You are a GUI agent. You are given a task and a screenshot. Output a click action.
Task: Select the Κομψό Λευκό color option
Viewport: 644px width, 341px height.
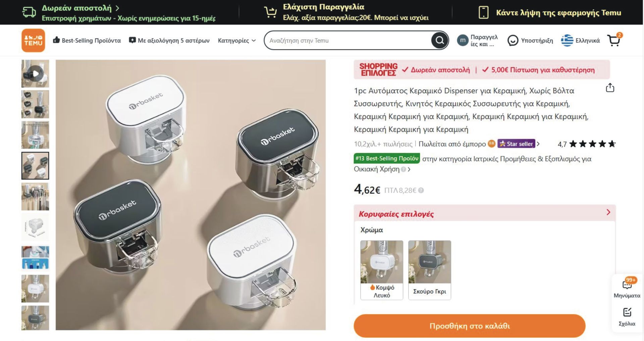click(382, 270)
